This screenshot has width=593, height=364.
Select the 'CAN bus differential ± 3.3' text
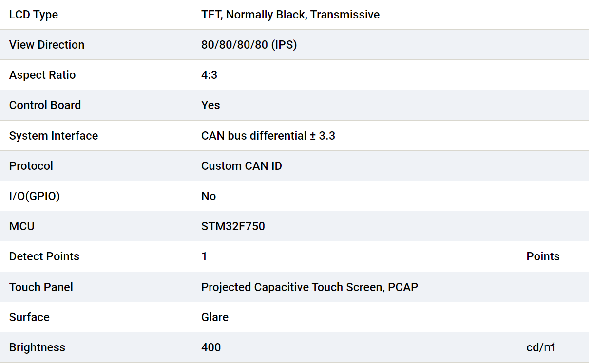(268, 136)
